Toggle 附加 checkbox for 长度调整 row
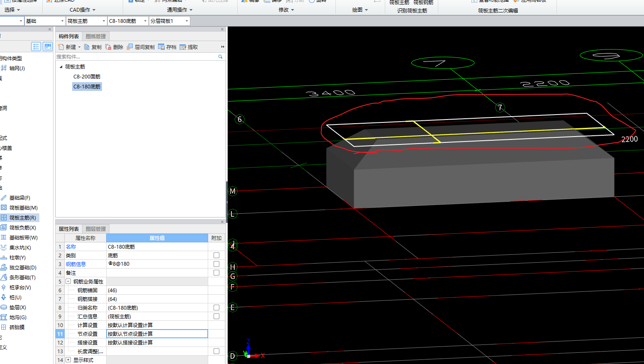This screenshot has height=364, width=644. click(x=216, y=351)
